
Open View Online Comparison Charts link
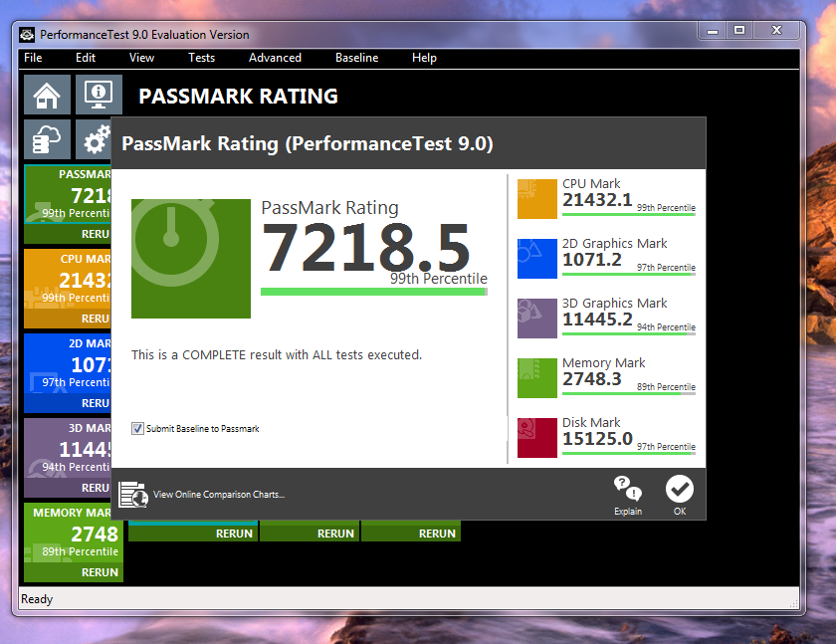[x=219, y=495]
